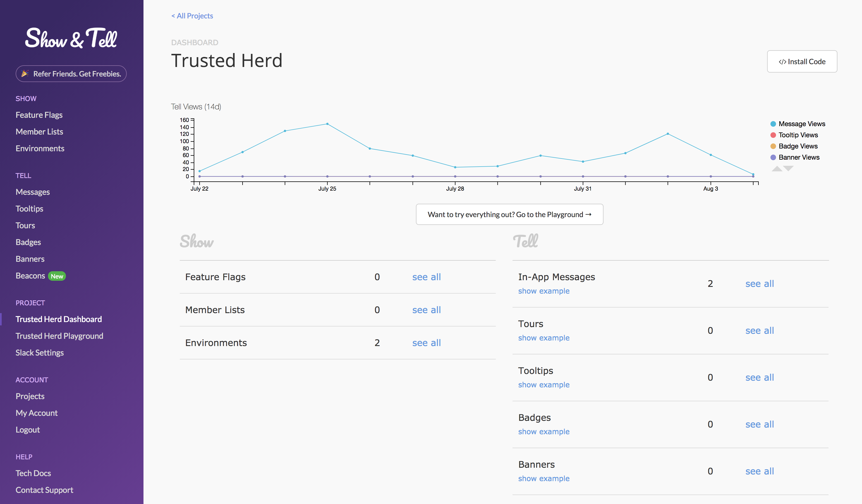
Task: Expand show example under Banners
Action: click(543, 478)
